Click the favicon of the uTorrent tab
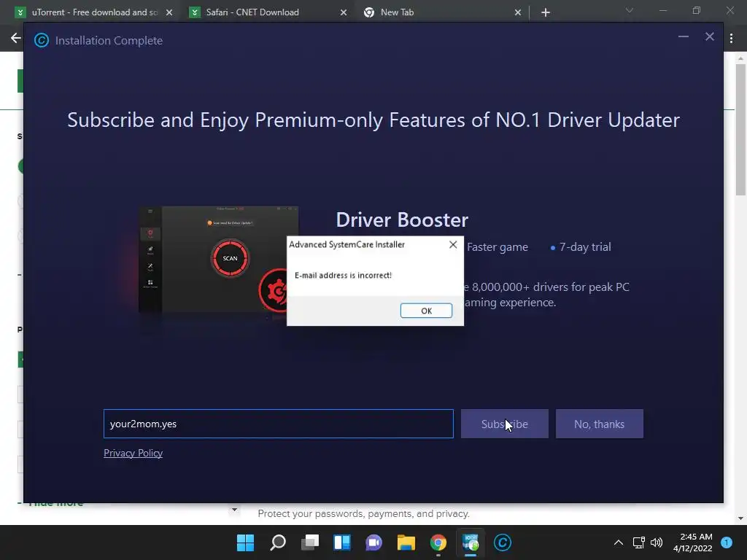Viewport: 747px width, 560px height. pyautogui.click(x=20, y=12)
